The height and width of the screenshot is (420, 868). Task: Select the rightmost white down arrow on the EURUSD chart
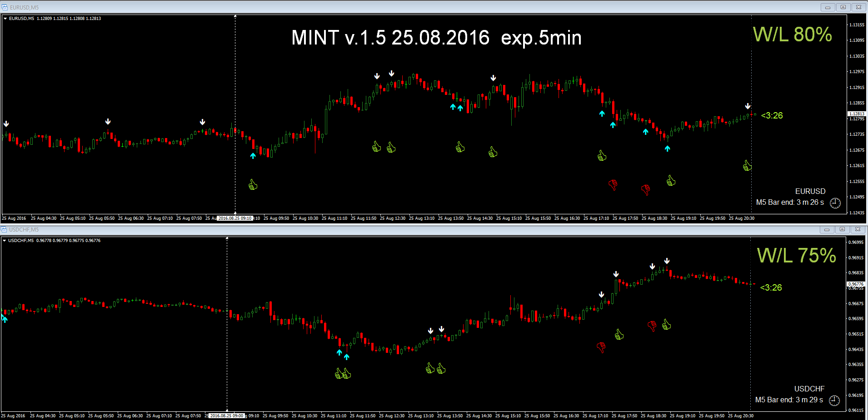[748, 106]
